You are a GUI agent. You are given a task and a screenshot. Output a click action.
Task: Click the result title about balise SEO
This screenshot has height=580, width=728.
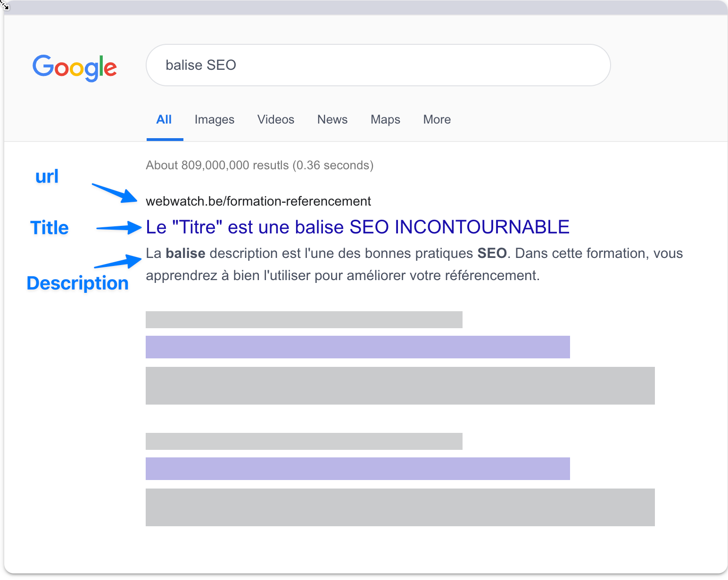tap(357, 227)
